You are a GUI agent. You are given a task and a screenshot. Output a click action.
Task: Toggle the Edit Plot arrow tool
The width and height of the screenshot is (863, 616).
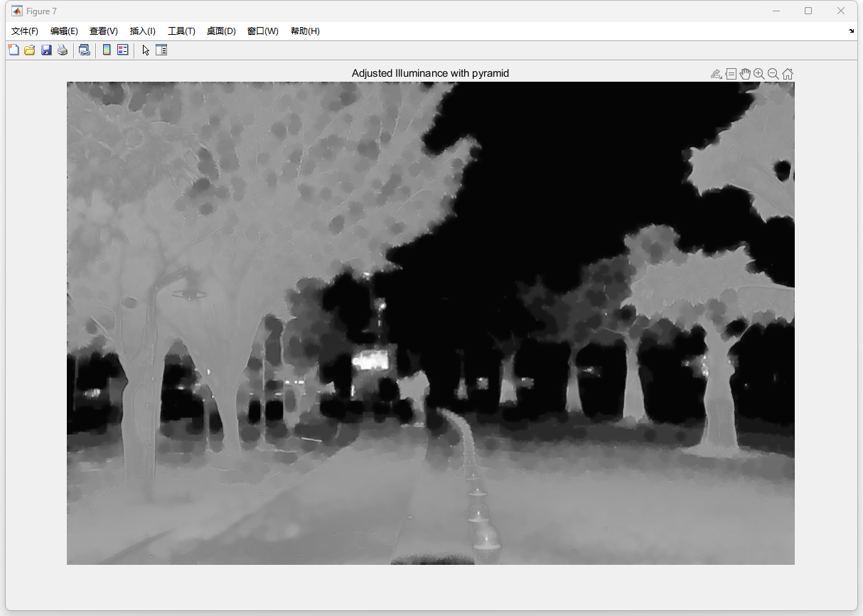146,50
